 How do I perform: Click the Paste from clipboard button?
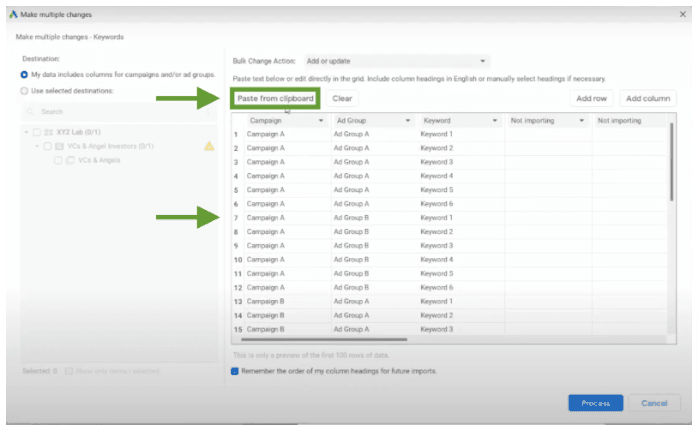(x=275, y=99)
